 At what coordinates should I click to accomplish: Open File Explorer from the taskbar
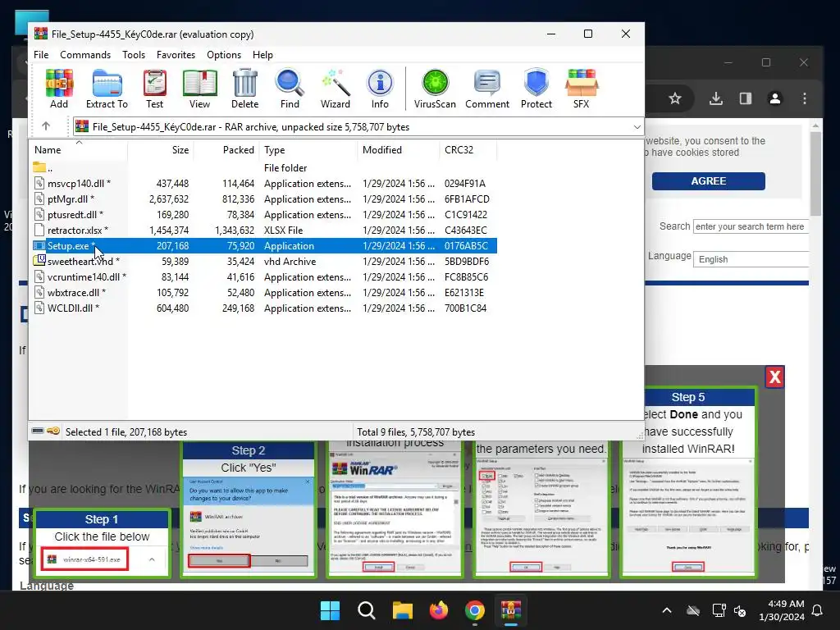point(402,610)
